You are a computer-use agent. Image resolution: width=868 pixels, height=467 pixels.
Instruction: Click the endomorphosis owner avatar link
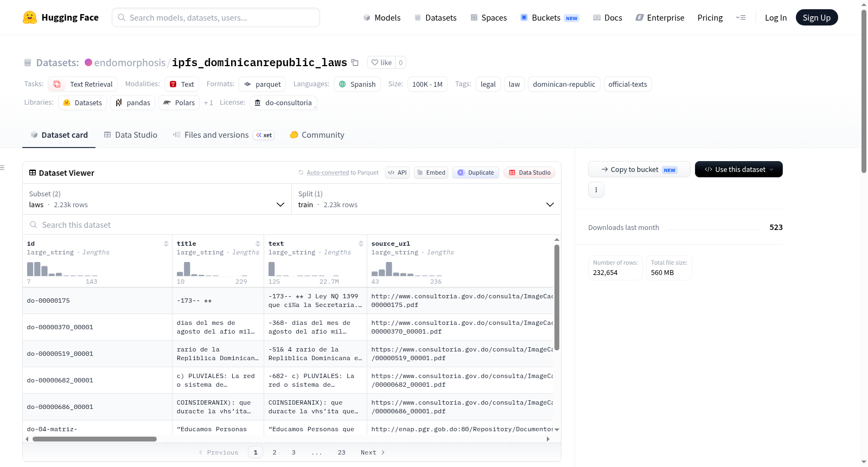click(x=88, y=62)
